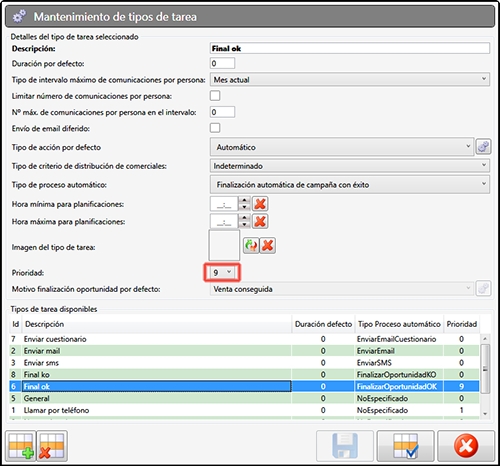The image size is (500, 466).
Task: Toggle Limitar número de comunicaciones por persona
Action: point(215,96)
